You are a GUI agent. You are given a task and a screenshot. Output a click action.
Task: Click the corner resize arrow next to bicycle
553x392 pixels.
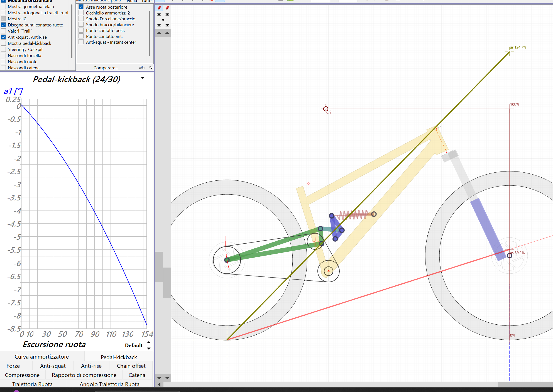coord(151,68)
